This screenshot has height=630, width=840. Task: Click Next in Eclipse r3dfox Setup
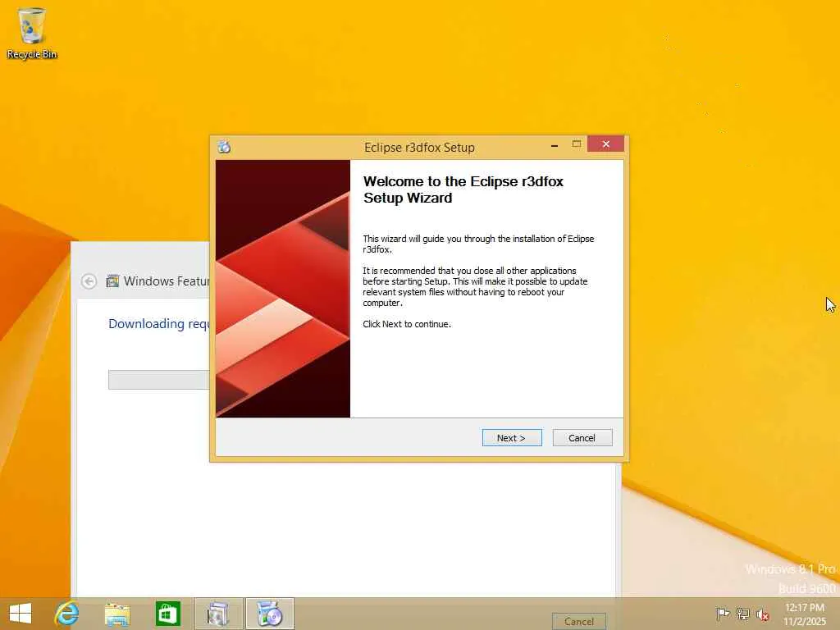[512, 438]
